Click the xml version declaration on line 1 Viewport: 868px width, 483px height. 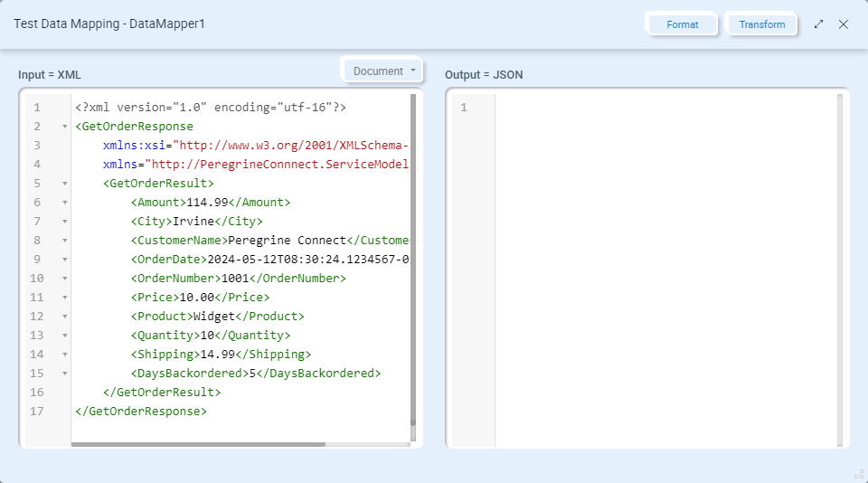pyautogui.click(x=211, y=108)
